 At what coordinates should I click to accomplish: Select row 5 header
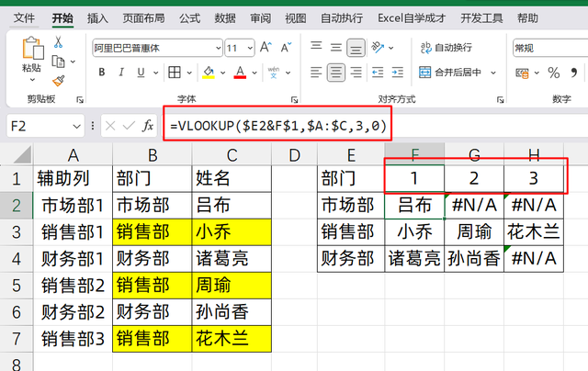coord(17,286)
